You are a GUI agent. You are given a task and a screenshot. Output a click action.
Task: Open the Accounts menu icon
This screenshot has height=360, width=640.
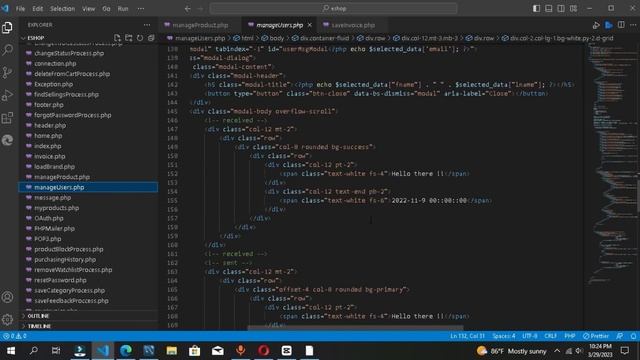(x=7, y=297)
